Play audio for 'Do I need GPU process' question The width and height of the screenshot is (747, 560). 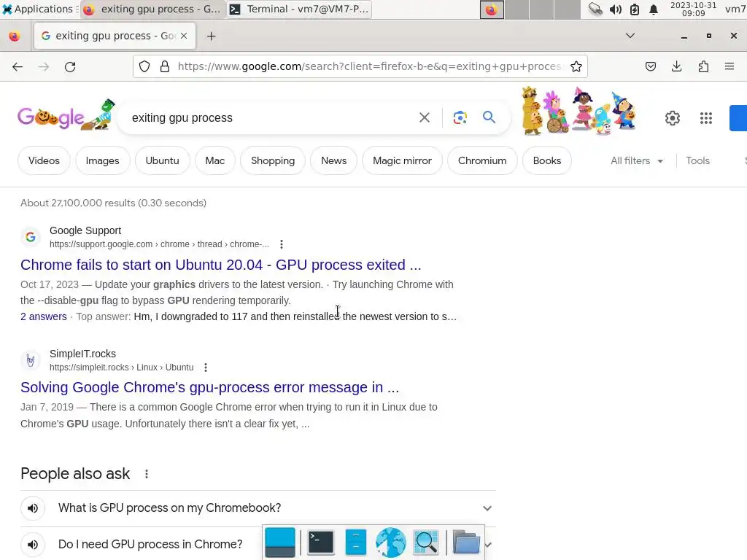click(x=33, y=544)
